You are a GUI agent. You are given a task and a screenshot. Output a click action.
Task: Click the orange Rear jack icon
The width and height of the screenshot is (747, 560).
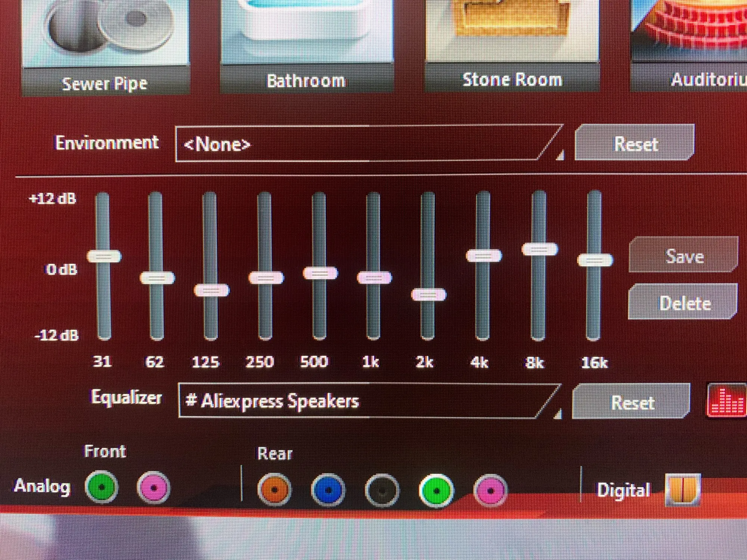click(x=274, y=489)
